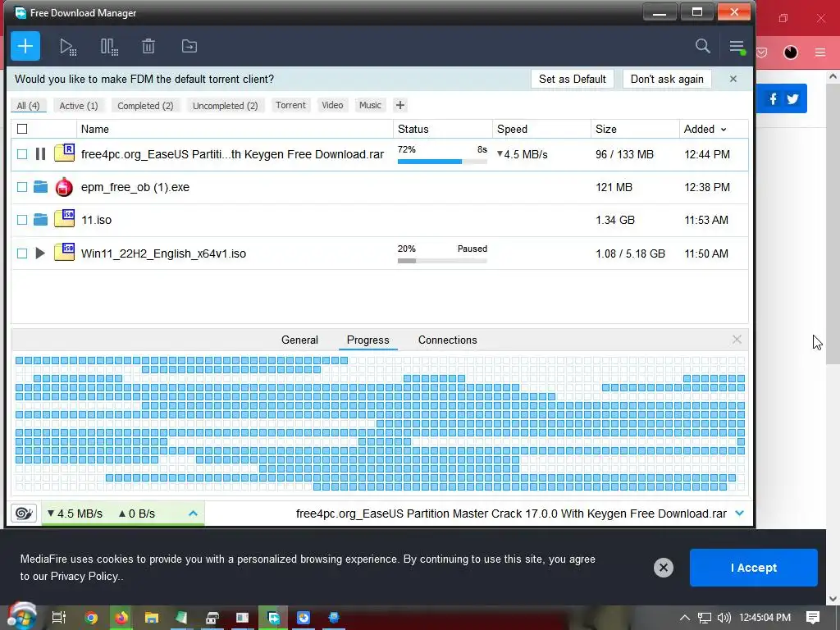
Task: Open Task View on the taskbar
Action: (58, 618)
